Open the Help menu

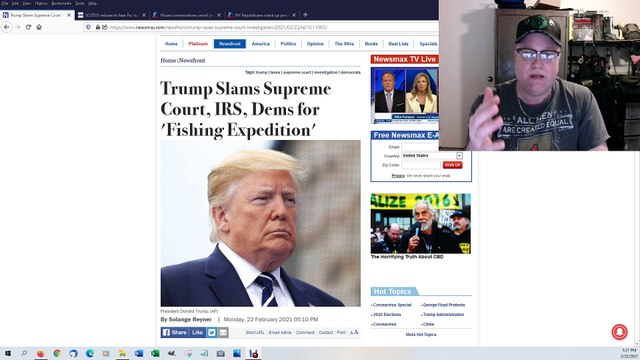tap(93, 3)
